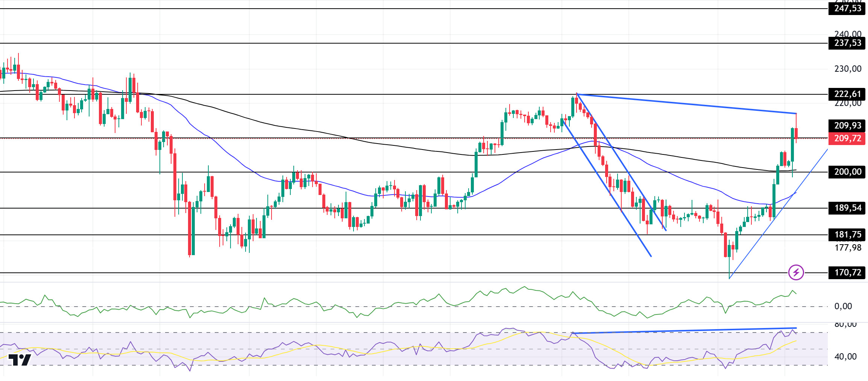Select the 170,72 bottom support label
868x381 pixels.
pos(847,272)
